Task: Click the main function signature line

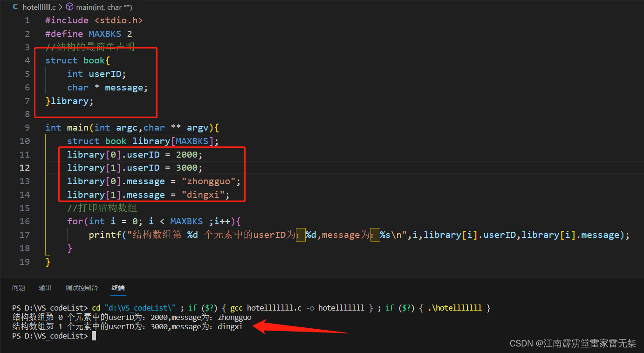Action: tap(132, 128)
